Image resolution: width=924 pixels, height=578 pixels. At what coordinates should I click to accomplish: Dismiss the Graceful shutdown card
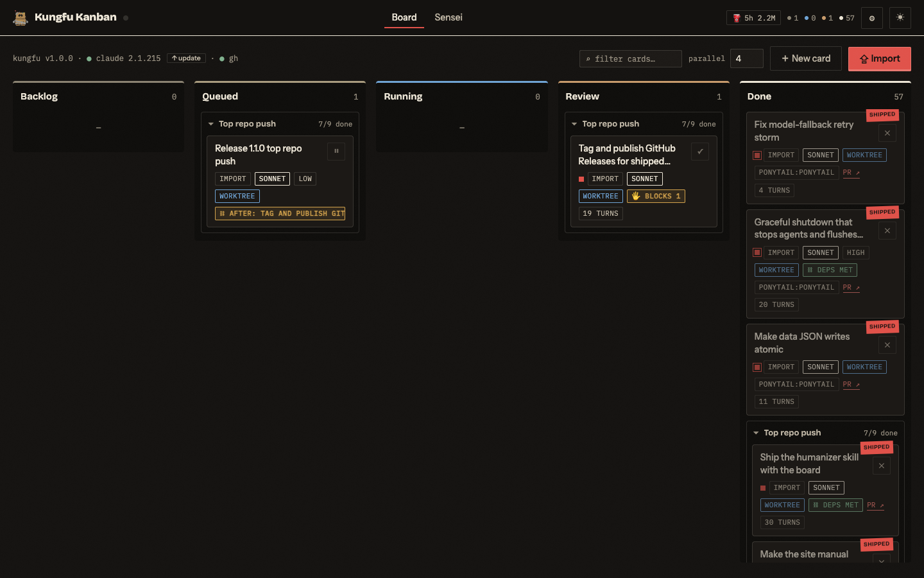pos(887,231)
